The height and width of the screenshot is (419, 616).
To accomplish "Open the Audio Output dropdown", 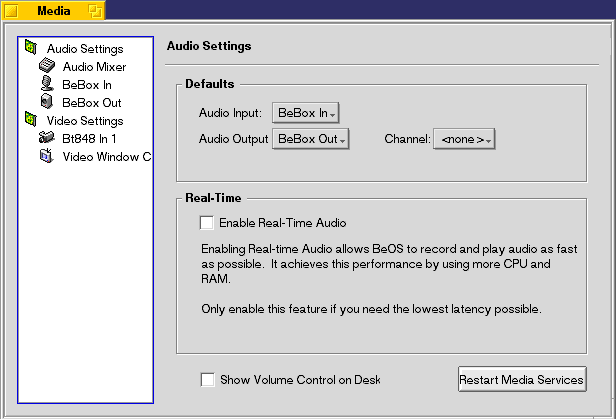I will 311,139.
